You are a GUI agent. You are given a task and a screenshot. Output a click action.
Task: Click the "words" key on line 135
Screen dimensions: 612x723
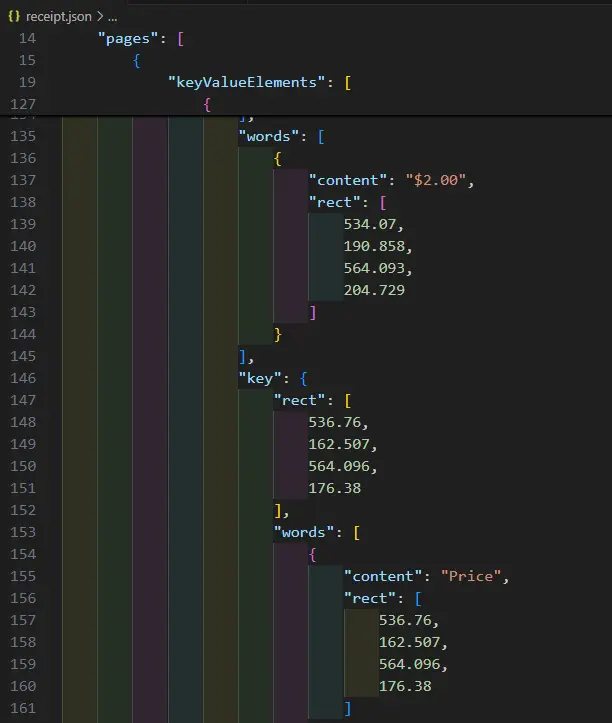tap(268, 136)
